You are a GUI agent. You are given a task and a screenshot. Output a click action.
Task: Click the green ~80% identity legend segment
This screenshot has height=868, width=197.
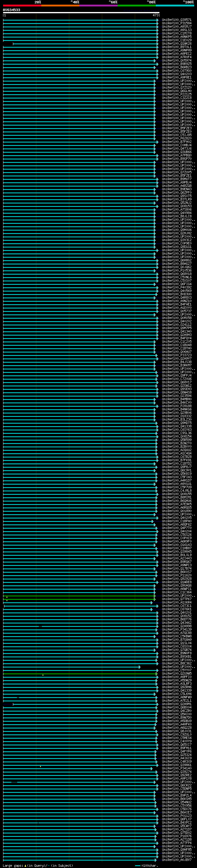137,6
